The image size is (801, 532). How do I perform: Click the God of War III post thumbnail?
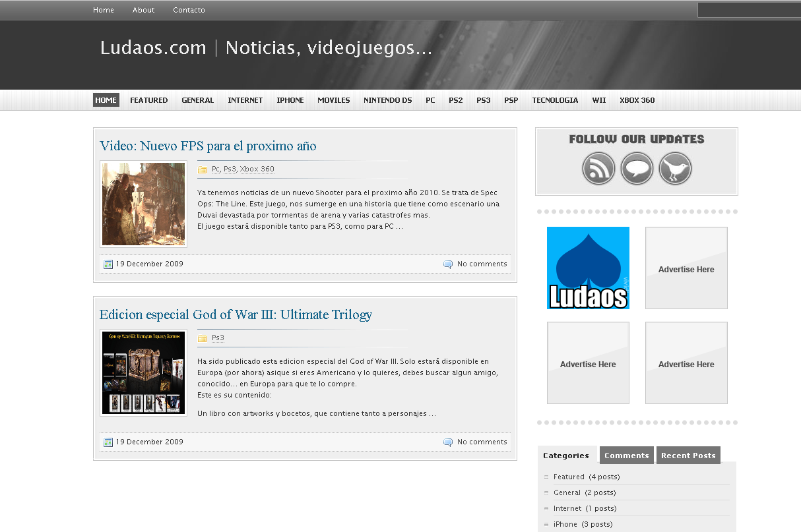click(143, 372)
